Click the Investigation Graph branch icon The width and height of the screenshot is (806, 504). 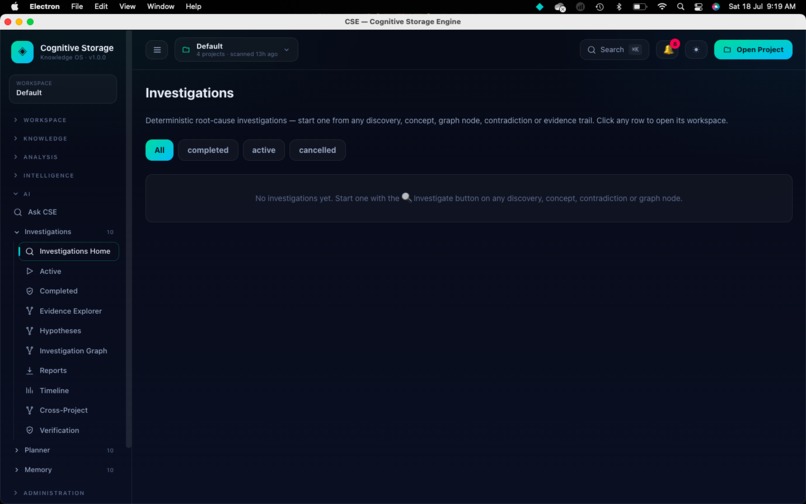pyautogui.click(x=30, y=351)
